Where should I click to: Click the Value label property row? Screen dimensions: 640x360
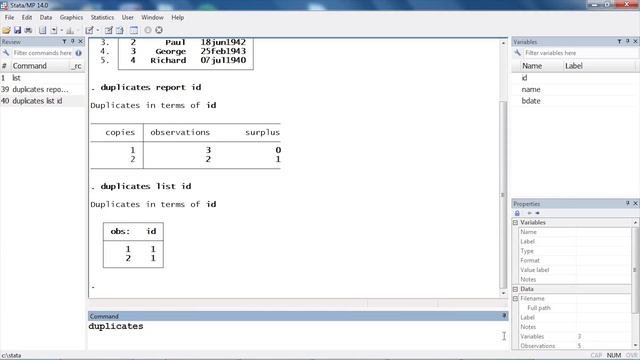tap(575, 270)
